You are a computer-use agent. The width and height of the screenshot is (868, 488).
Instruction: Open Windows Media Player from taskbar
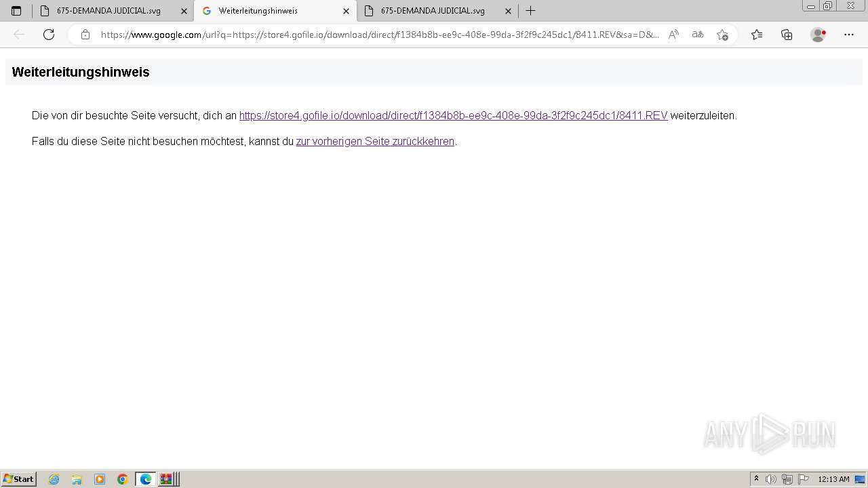[100, 479]
